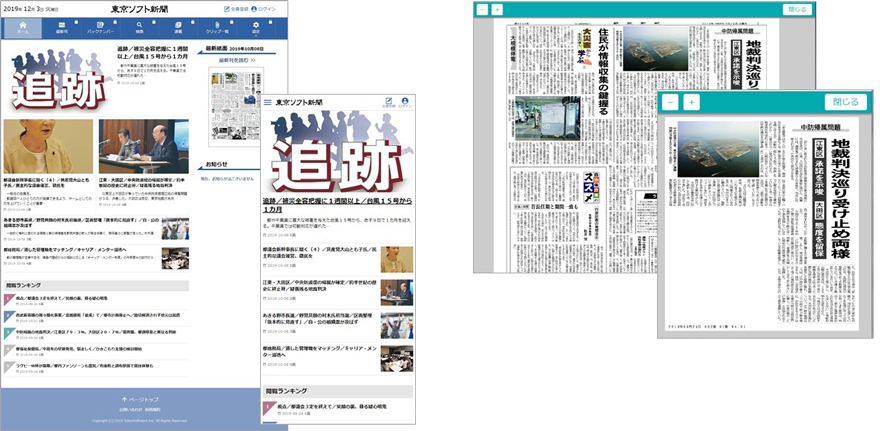Open the search (検索) nav item

[x=139, y=28]
